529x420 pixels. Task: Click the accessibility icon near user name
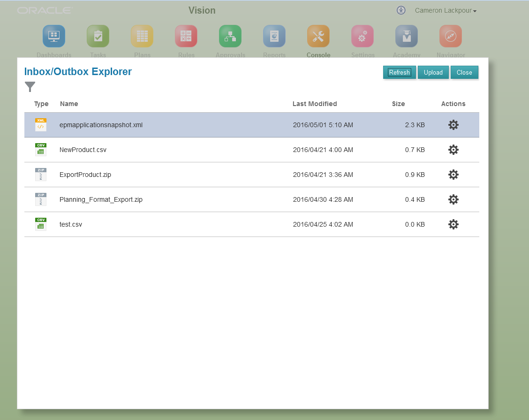401,10
